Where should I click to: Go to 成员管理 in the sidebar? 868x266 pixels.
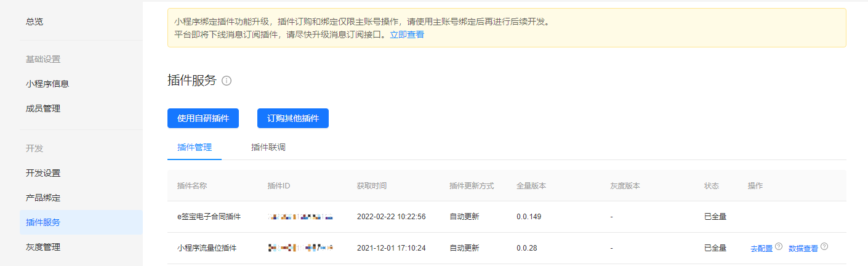click(x=43, y=108)
